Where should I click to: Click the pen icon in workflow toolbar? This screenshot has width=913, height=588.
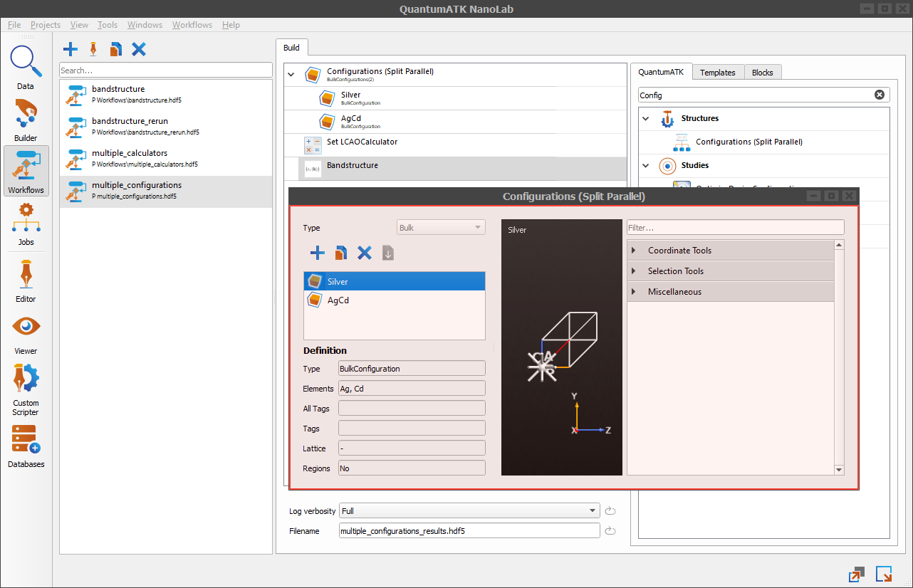pos(93,49)
